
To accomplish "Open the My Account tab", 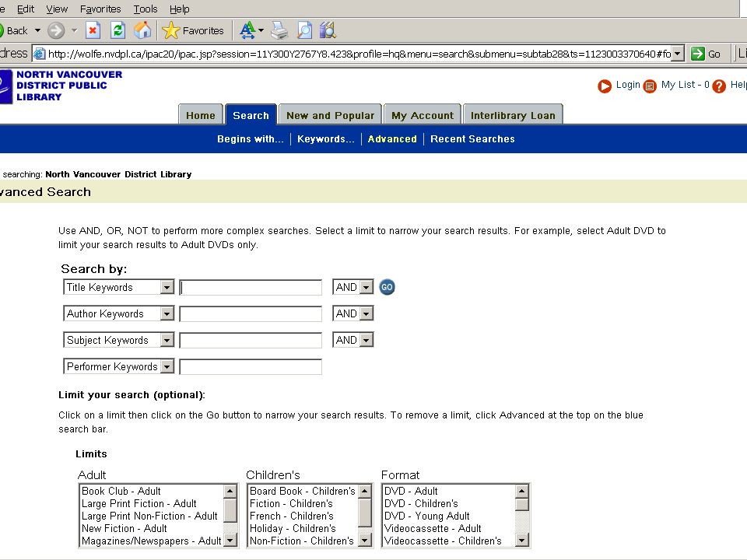I will pyautogui.click(x=423, y=115).
